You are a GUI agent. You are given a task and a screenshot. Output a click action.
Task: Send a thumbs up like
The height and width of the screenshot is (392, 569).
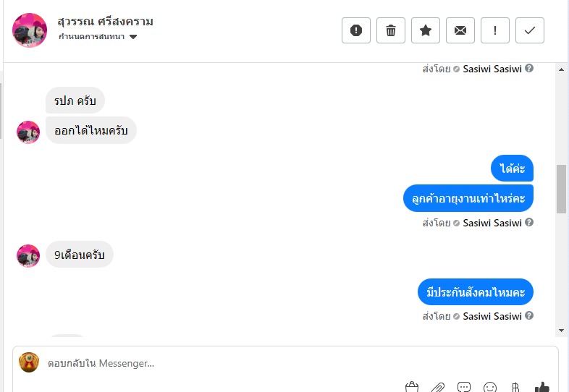click(x=542, y=387)
